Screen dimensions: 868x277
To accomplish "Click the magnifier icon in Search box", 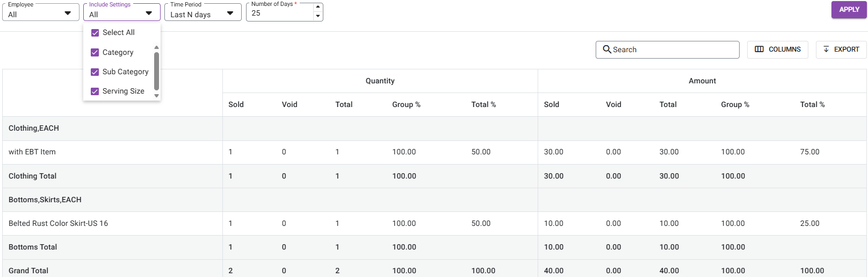I will pyautogui.click(x=607, y=49).
